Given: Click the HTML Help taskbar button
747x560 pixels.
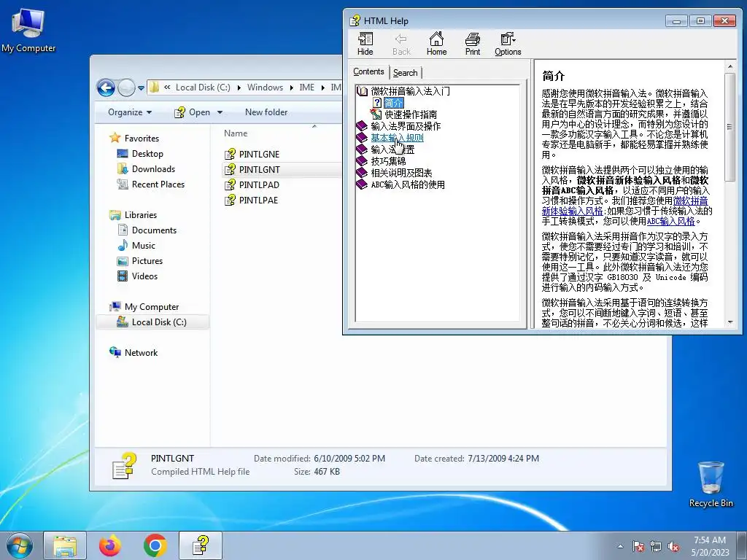Looking at the screenshot, I should (x=201, y=545).
